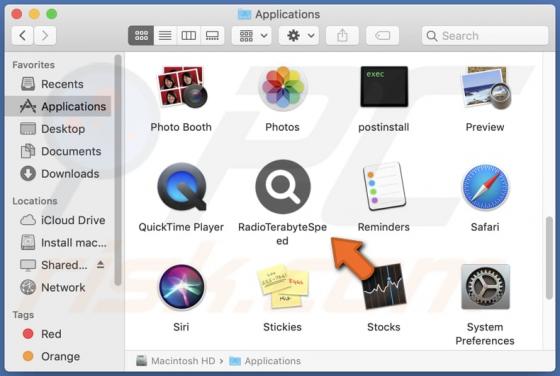The image size is (560, 376).
Task: Open Network in the sidebar
Action: 59,288
